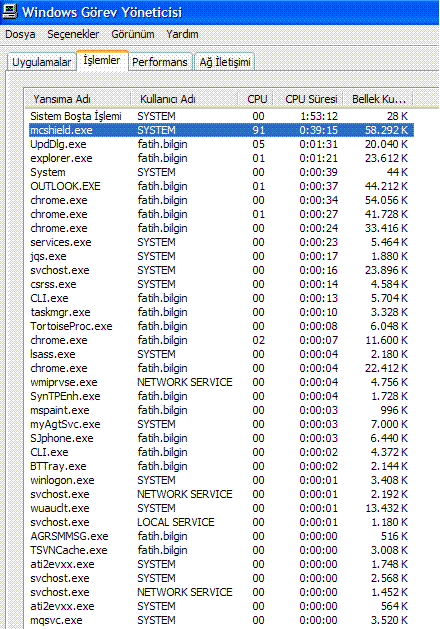The width and height of the screenshot is (440, 629).
Task: Select the AGRSMMSG.exe process
Action: [x=221, y=536]
